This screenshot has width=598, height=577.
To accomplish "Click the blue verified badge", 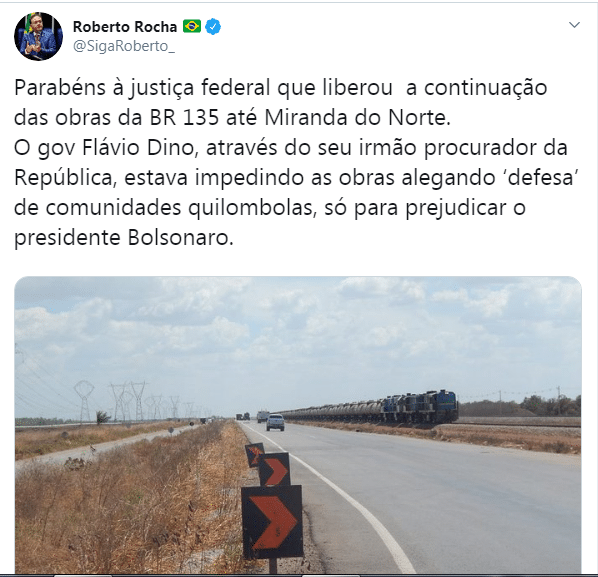I will tap(213, 27).
